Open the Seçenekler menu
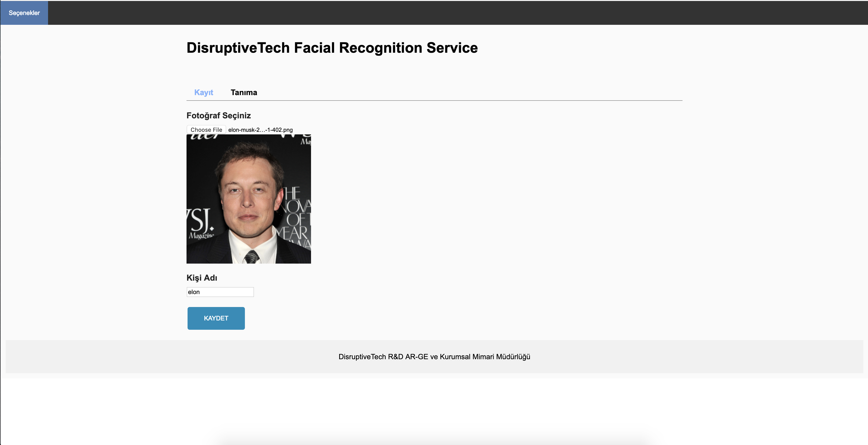The image size is (868, 445). [x=24, y=13]
